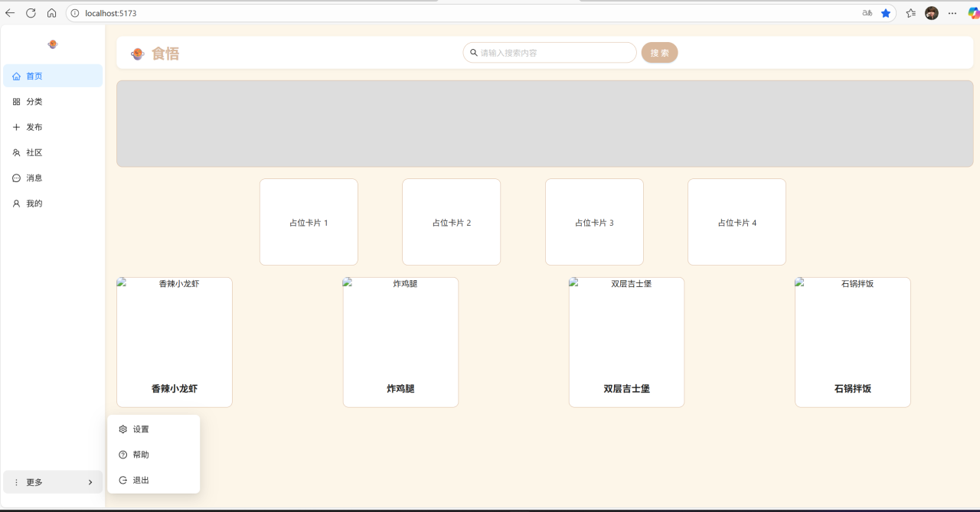Select 发布 in the sidebar
Image resolution: width=980 pixels, height=512 pixels.
[x=53, y=127]
